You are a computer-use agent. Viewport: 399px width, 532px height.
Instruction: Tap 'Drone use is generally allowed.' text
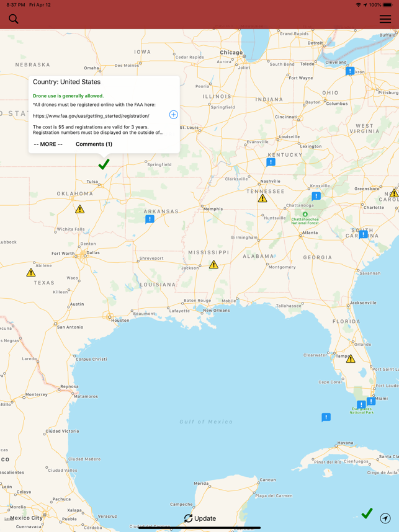68,96
